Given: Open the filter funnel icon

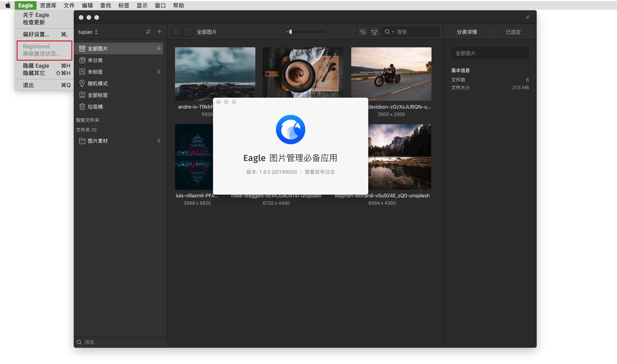Looking at the screenshot, I should (x=374, y=32).
